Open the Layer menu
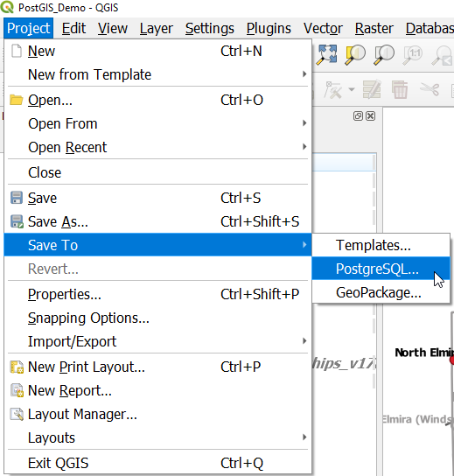 157,28
